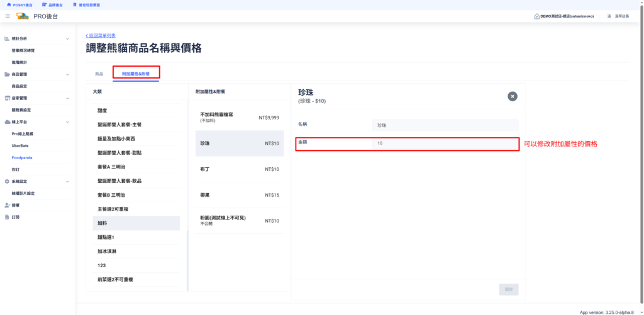Open UberEats in the sidebar

[x=21, y=145]
